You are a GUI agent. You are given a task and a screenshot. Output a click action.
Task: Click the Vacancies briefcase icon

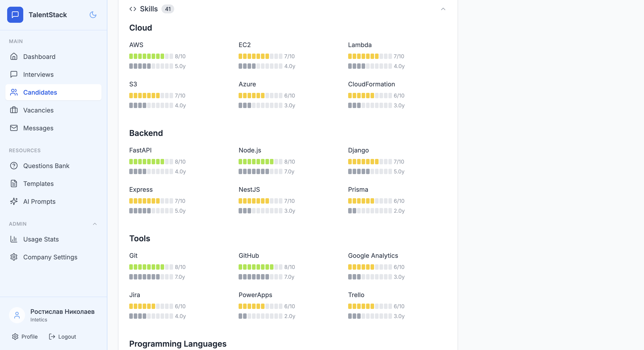[14, 110]
